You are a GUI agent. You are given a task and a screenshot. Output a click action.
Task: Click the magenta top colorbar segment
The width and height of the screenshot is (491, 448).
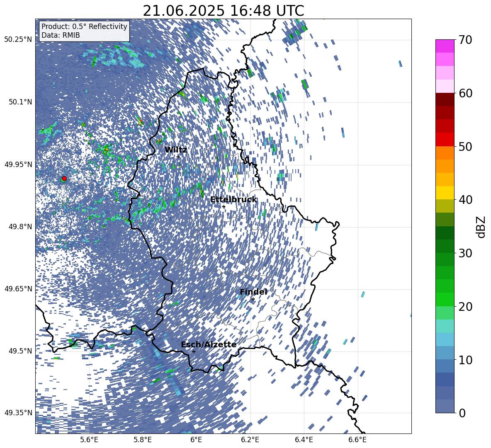coord(445,46)
